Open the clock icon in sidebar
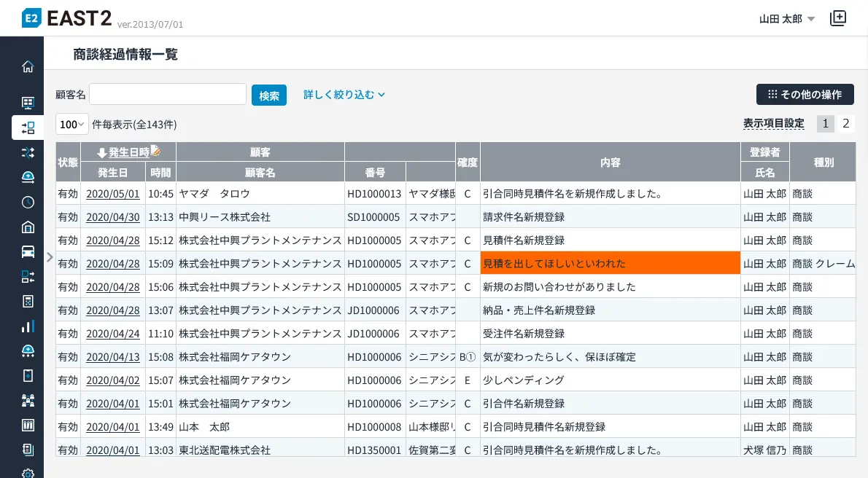Image resolution: width=868 pixels, height=478 pixels. click(28, 202)
